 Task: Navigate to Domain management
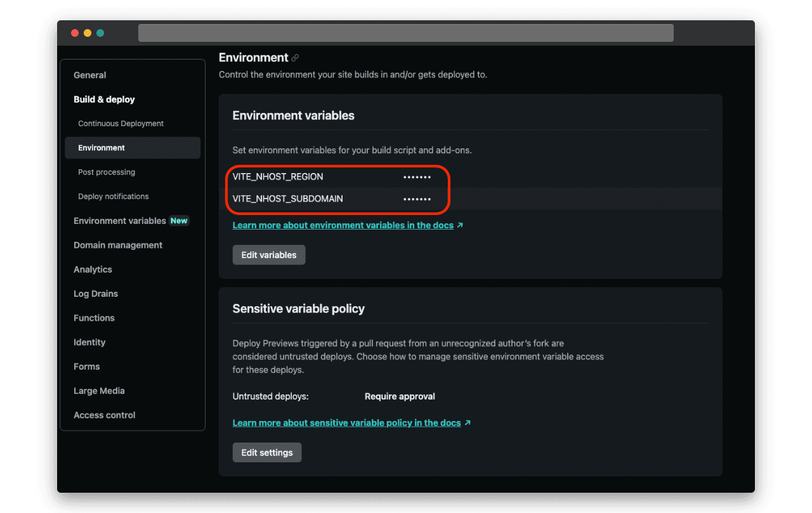118,245
